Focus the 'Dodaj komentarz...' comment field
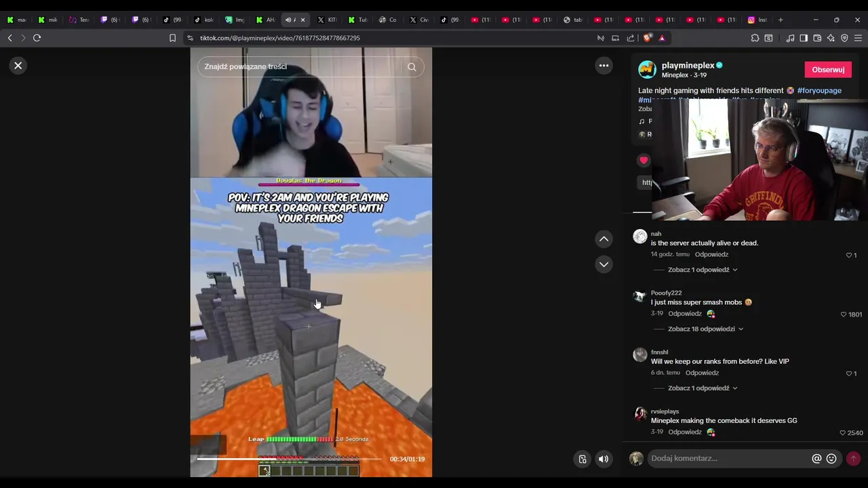868x488 pixels. (x=729, y=459)
